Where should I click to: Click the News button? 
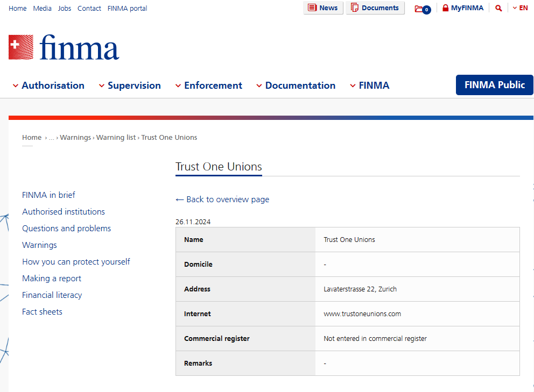[323, 8]
